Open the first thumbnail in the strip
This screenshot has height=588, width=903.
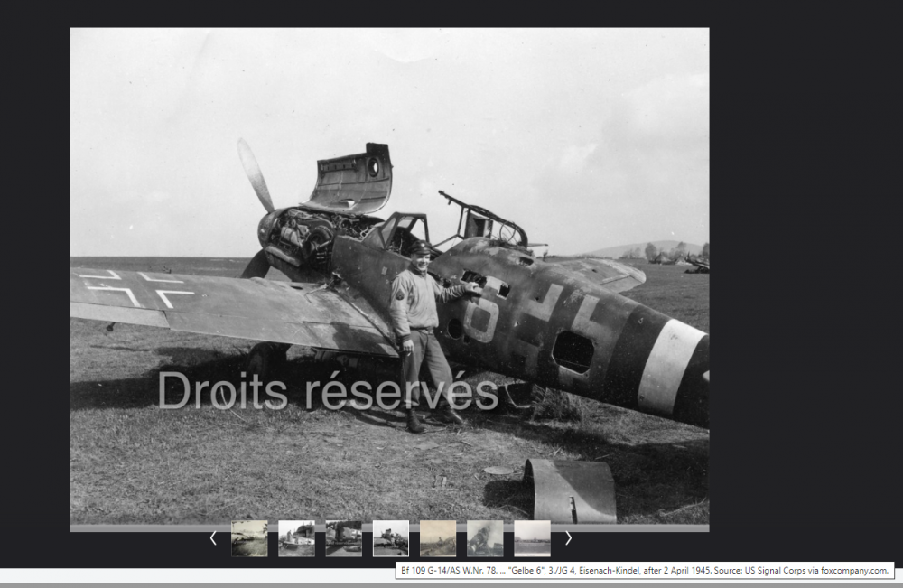[x=249, y=538]
